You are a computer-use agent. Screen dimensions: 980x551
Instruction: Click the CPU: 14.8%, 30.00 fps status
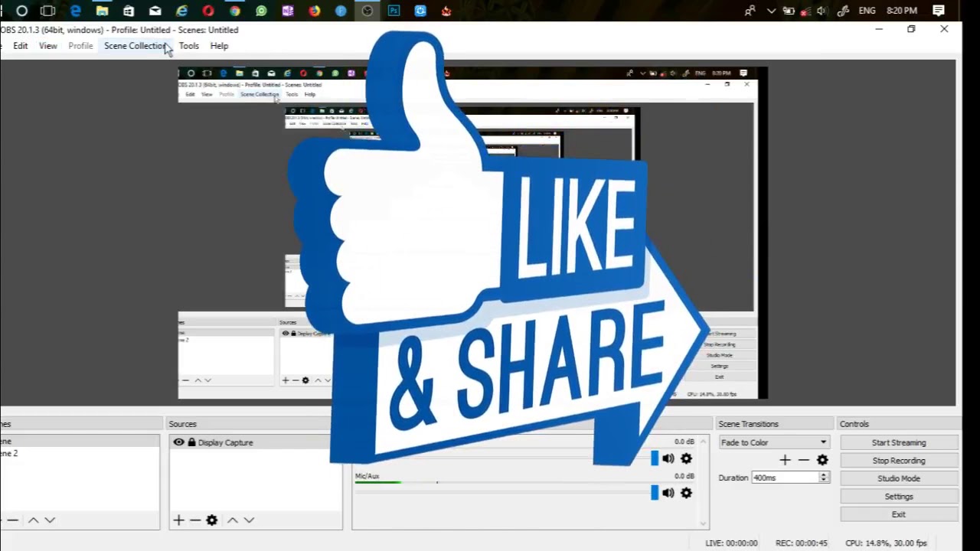tap(886, 543)
